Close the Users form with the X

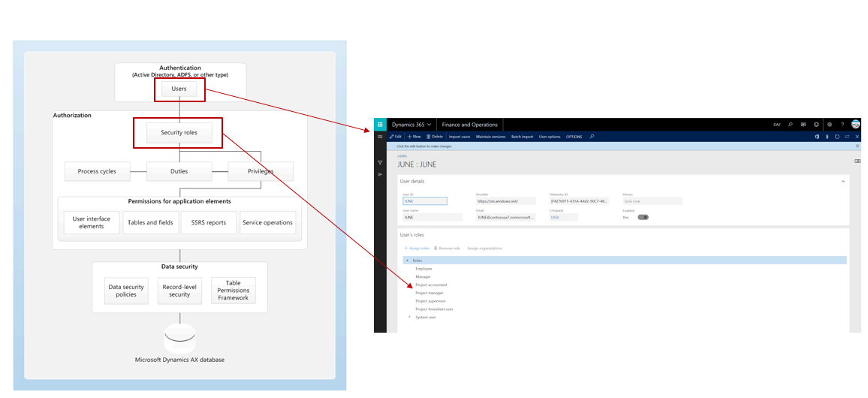(x=857, y=137)
